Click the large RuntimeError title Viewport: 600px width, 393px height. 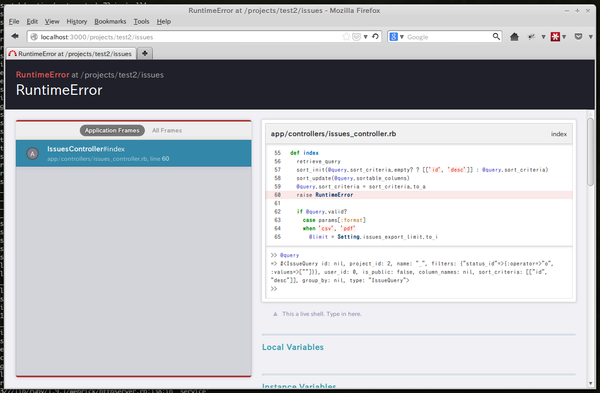59,90
